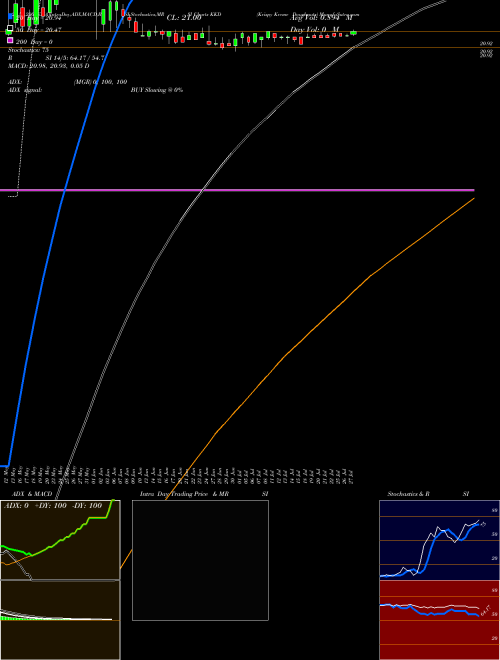Image resolution: width=500 pixels, height=660 pixels.
Task: Click the '50 Day = 20.47' legend text
Action: click(38, 30)
